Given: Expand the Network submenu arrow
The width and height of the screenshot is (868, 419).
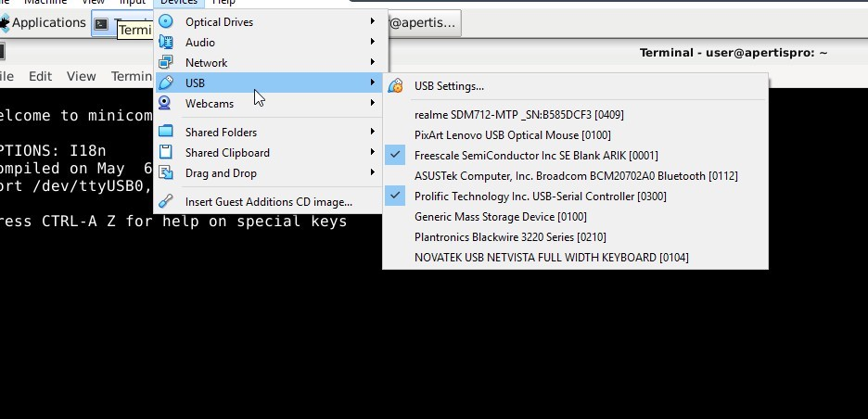Looking at the screenshot, I should tap(373, 62).
